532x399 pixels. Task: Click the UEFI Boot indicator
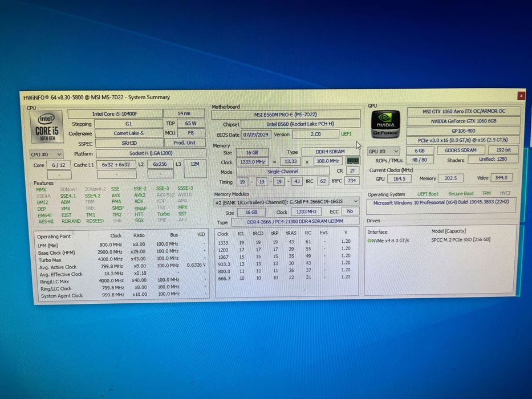point(428,194)
